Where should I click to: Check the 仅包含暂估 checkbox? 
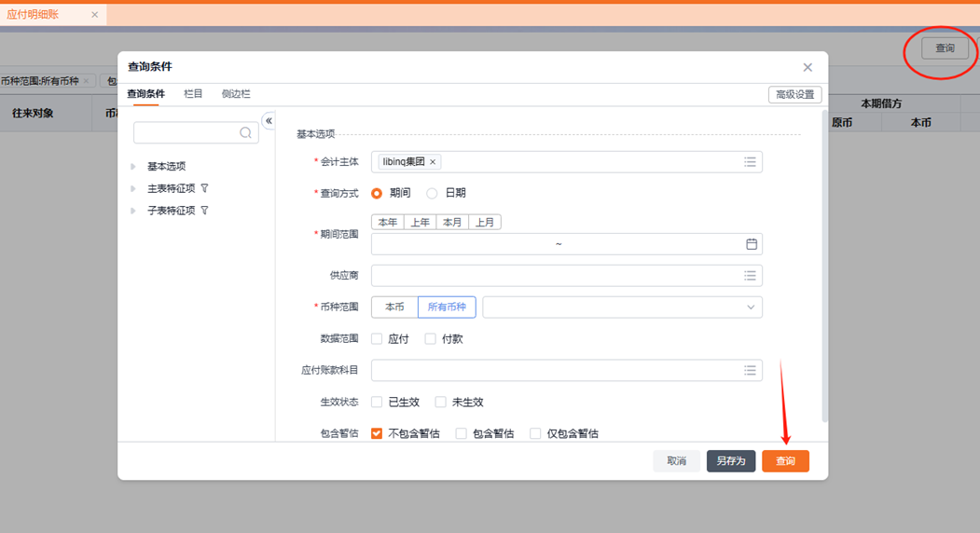tap(535, 433)
